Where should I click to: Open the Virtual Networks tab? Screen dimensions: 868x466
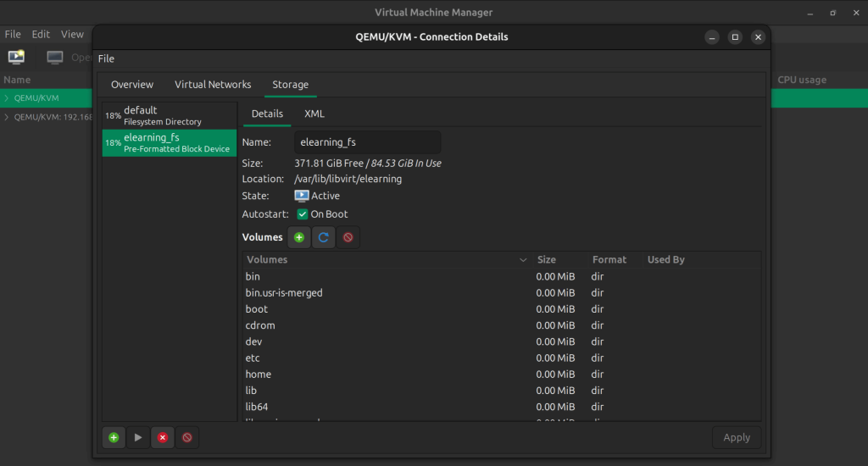(x=213, y=85)
